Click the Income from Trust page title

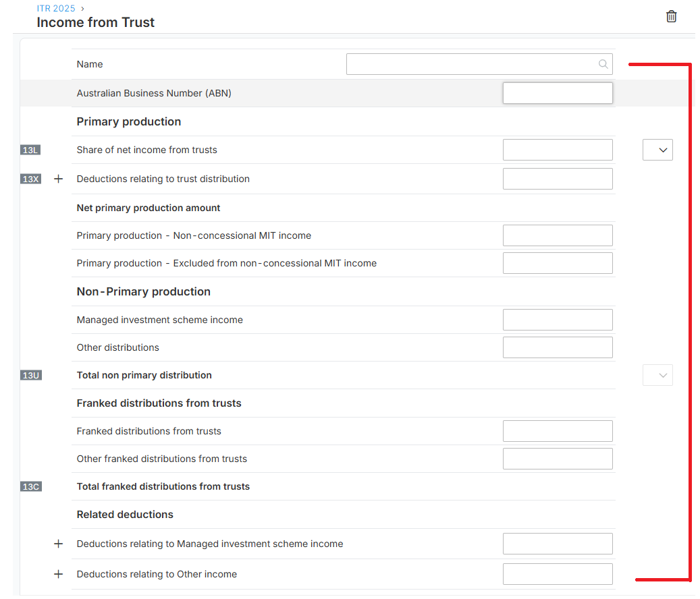tap(96, 22)
